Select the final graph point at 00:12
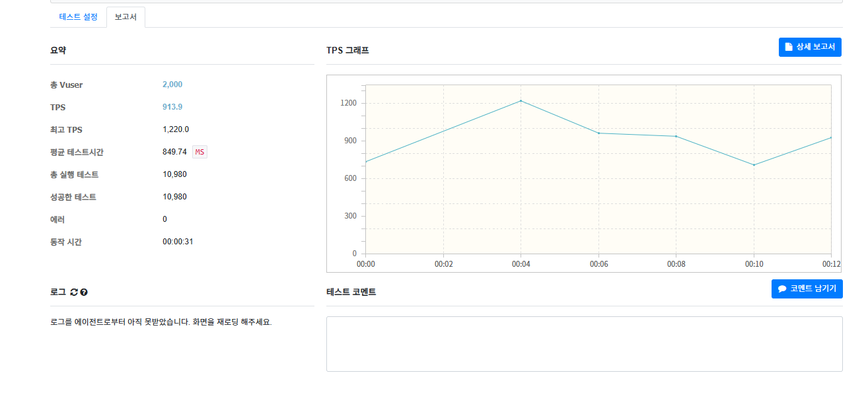 pyautogui.click(x=830, y=137)
